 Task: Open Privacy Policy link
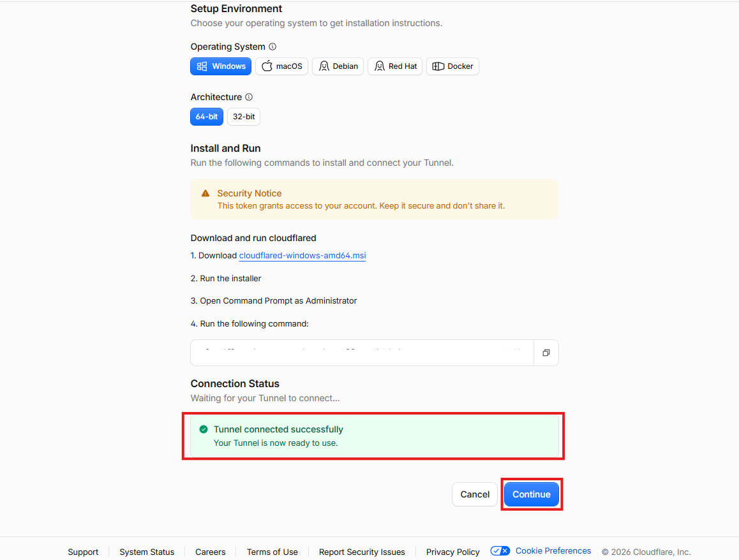(452, 552)
